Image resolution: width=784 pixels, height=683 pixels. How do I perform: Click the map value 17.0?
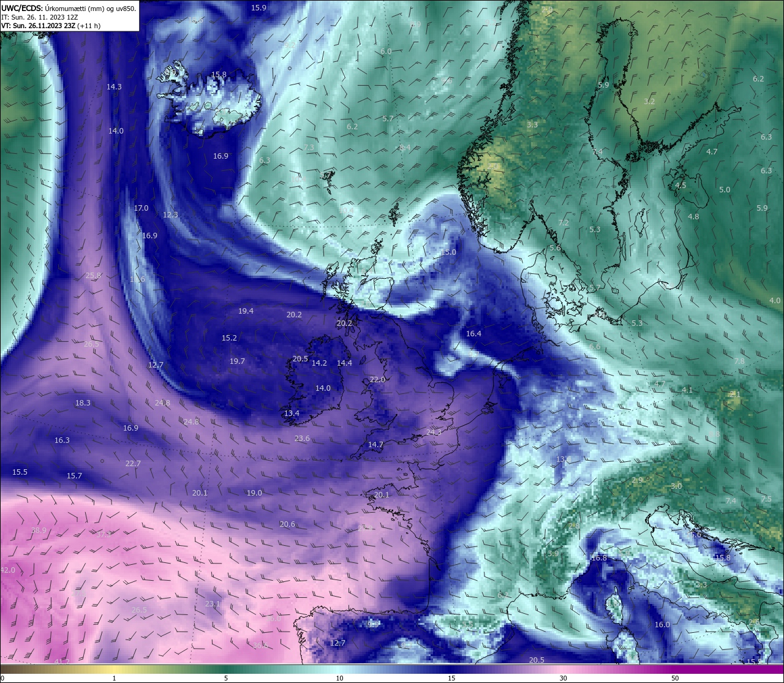point(141,208)
